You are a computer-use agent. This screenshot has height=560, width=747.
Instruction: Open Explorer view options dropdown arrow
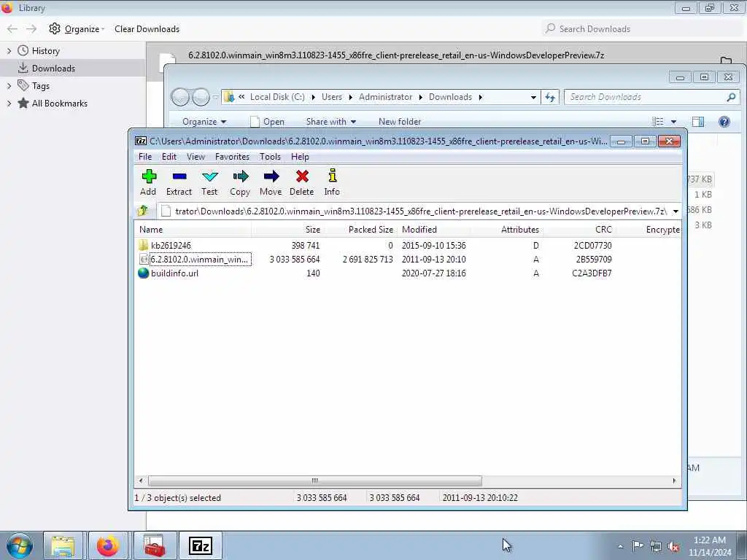[x=673, y=122]
